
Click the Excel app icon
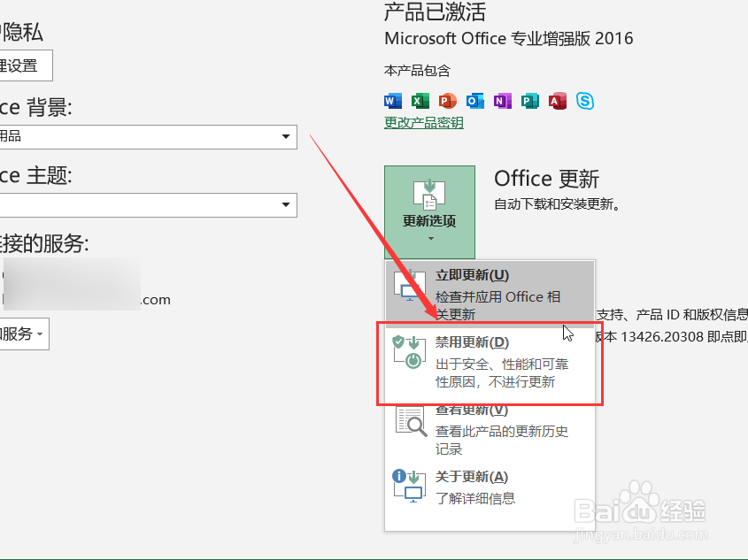tap(420, 101)
